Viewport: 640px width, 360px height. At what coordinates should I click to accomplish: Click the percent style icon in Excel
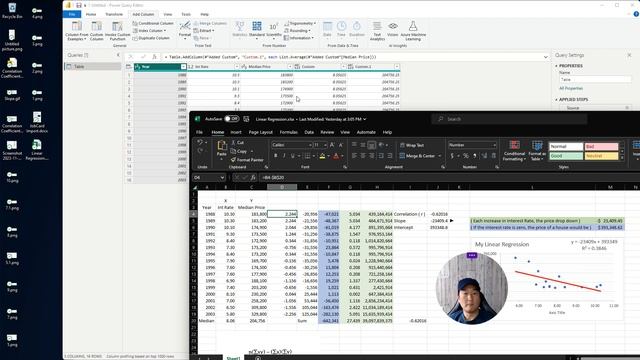[x=466, y=156]
